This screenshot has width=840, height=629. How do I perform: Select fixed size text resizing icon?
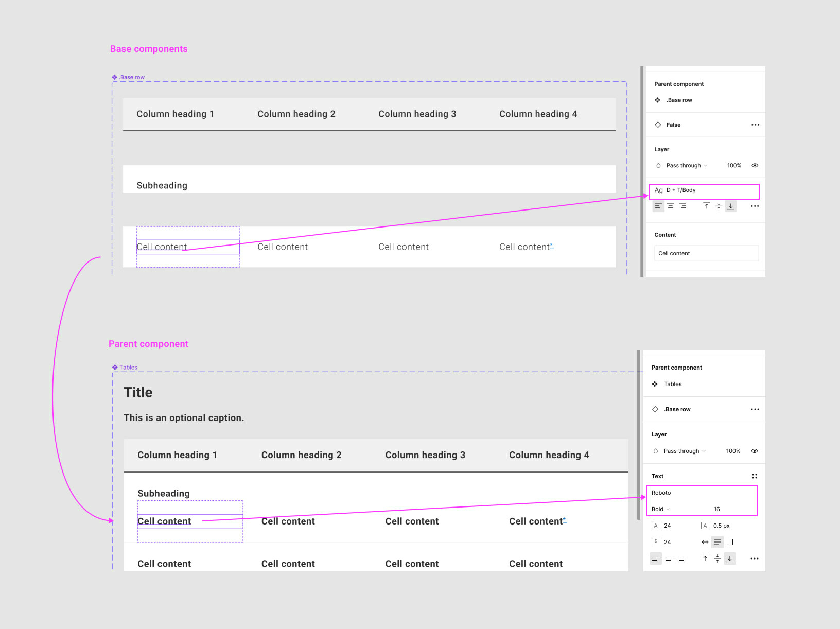click(730, 542)
